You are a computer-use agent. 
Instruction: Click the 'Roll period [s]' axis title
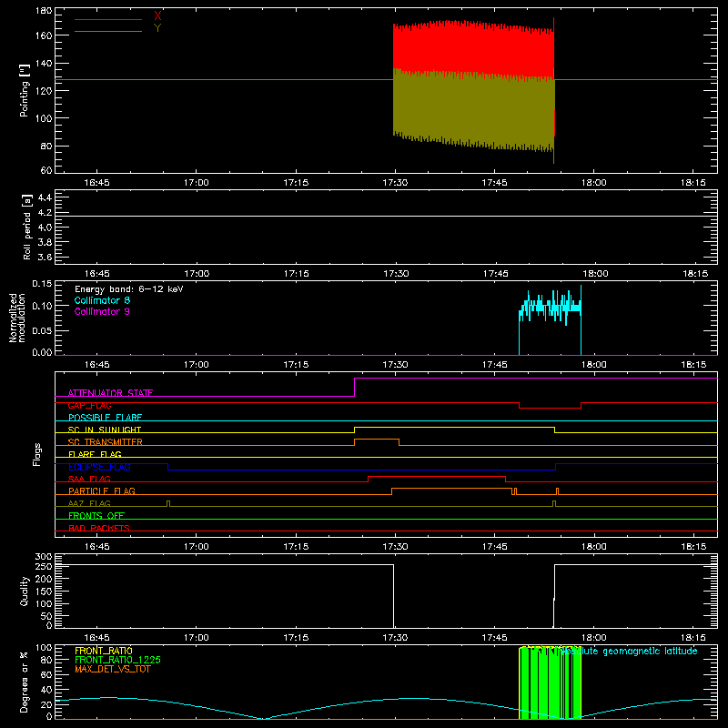click(x=27, y=227)
